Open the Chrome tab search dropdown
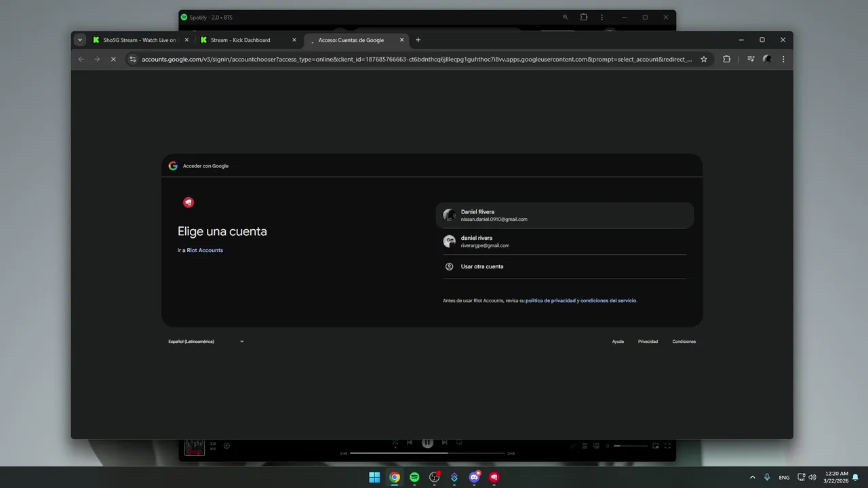The width and height of the screenshot is (868, 488). coord(80,40)
